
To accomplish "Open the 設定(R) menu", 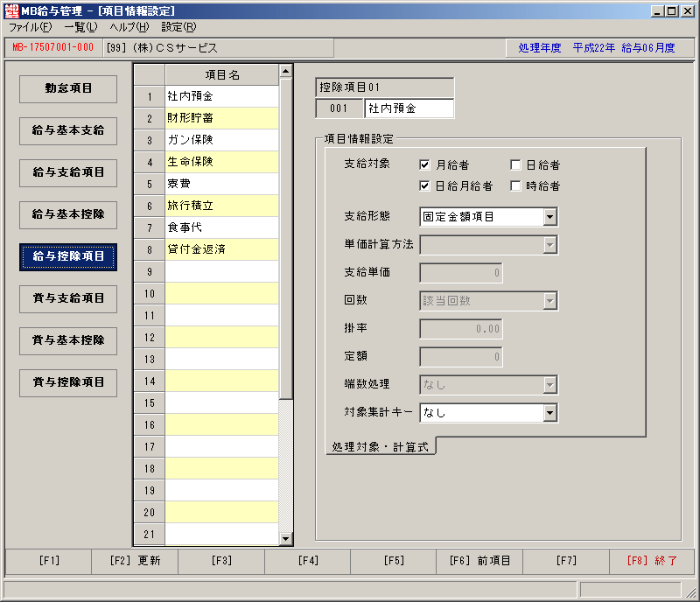I will tap(178, 27).
